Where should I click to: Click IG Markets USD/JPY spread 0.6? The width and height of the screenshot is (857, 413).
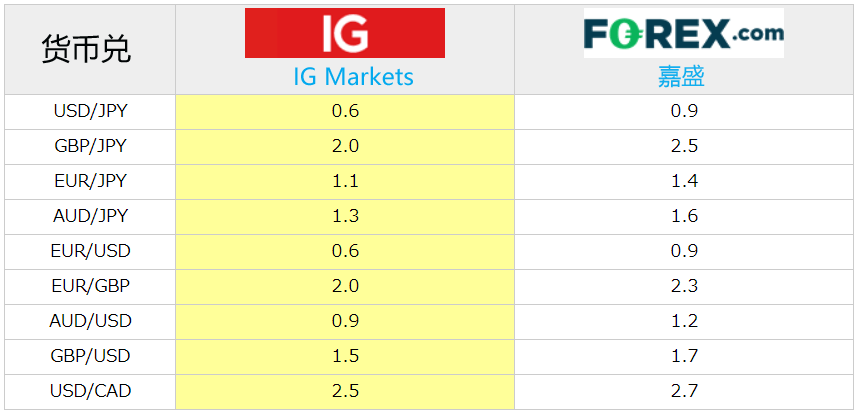coord(345,111)
